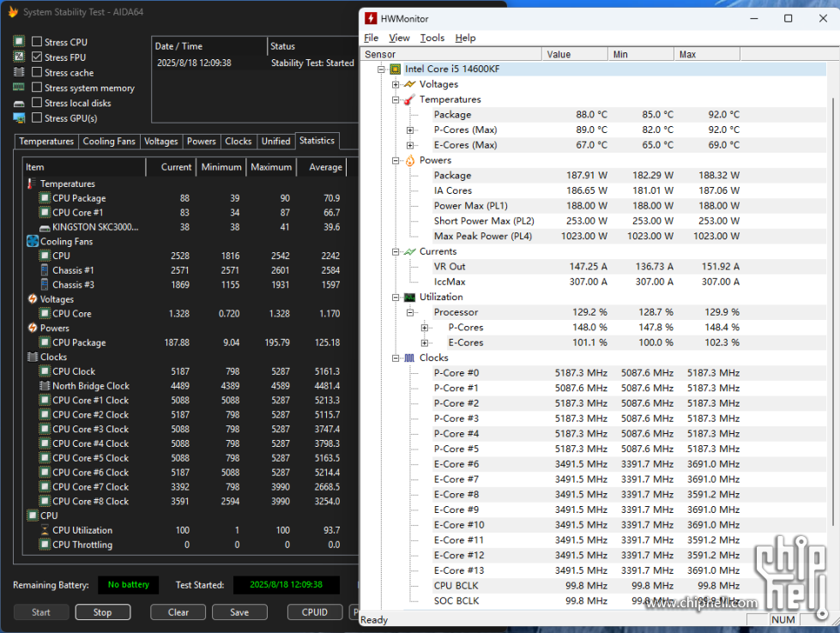This screenshot has width=840, height=633.
Task: Enable Stress local disks checkbox
Action: click(x=37, y=103)
